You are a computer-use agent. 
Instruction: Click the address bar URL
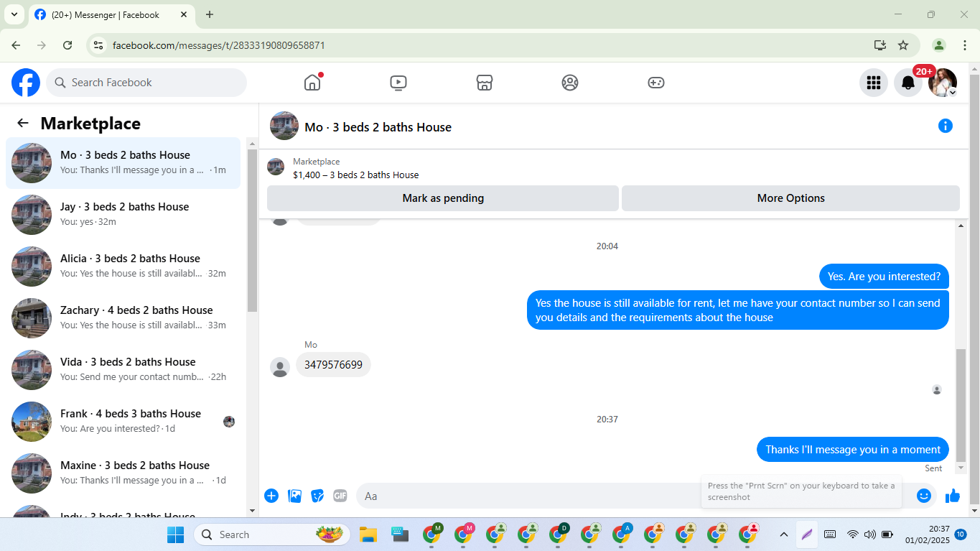tap(219, 45)
